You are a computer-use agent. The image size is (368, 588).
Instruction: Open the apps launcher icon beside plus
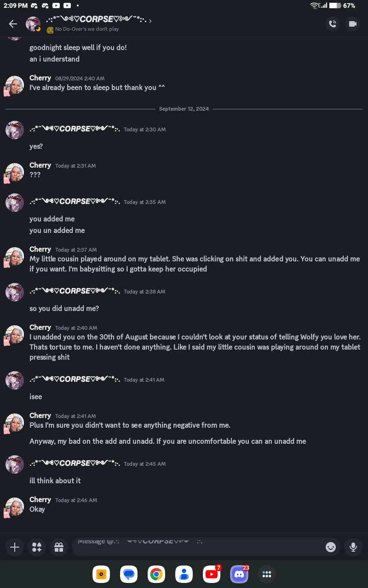37,547
